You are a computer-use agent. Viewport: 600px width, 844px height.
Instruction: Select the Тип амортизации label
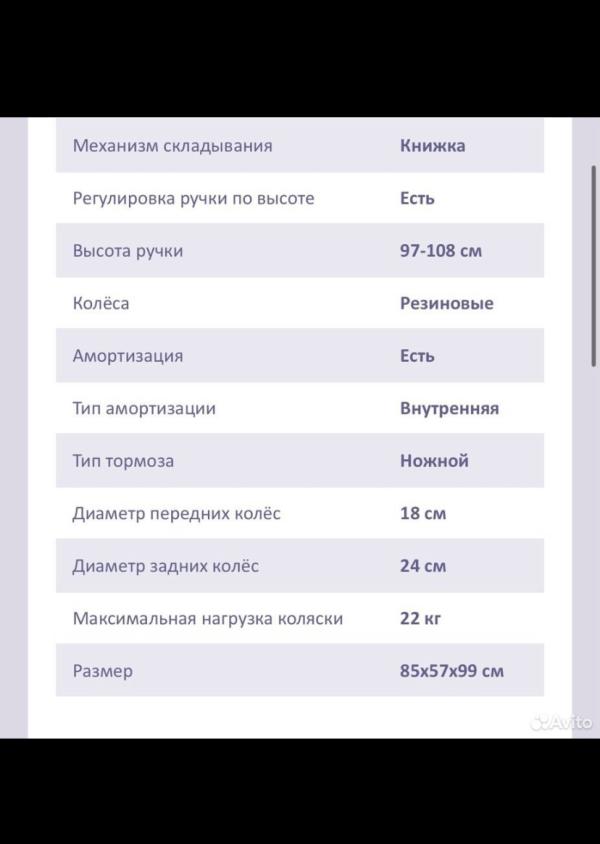coord(144,409)
